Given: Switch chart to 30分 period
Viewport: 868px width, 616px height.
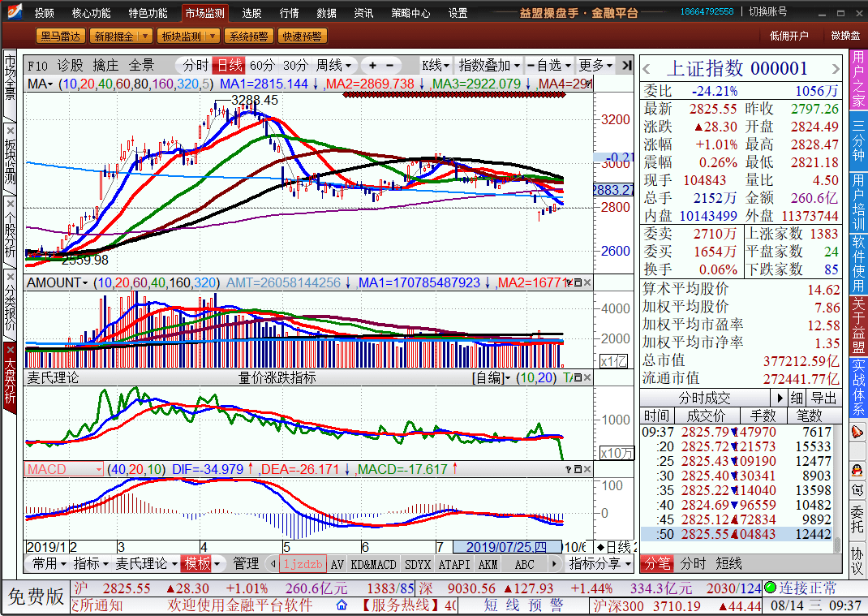Looking at the screenshot, I should [x=295, y=66].
